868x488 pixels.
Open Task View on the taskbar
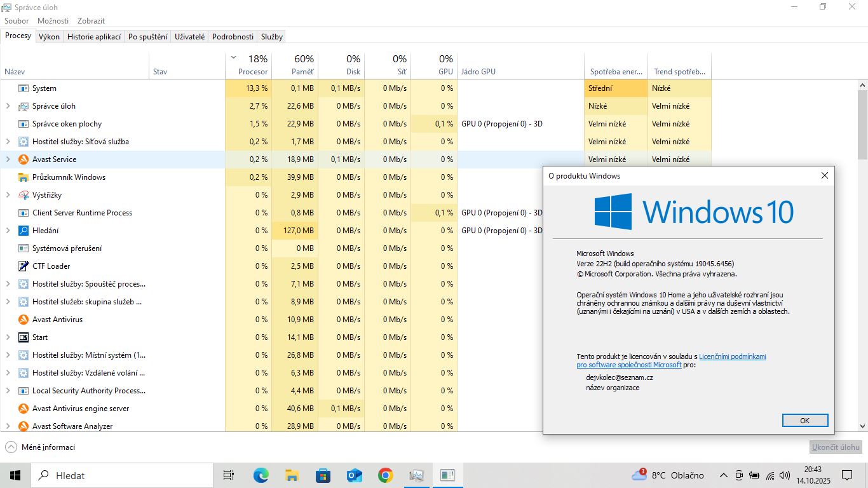tap(229, 475)
